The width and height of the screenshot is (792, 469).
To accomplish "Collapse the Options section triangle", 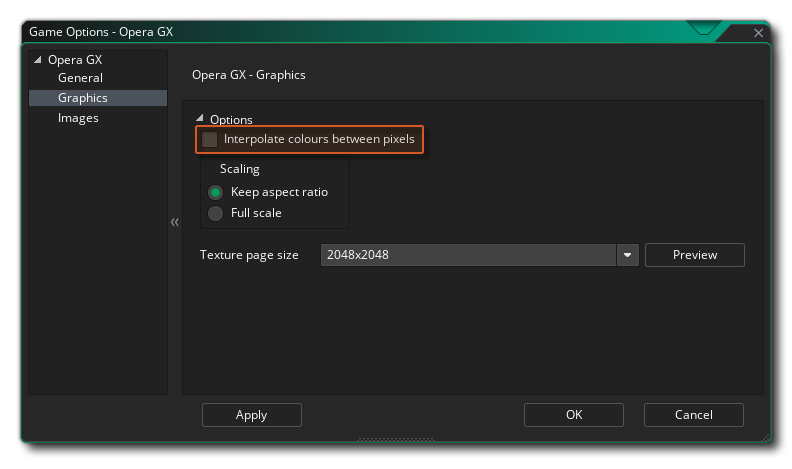I will coord(200,119).
